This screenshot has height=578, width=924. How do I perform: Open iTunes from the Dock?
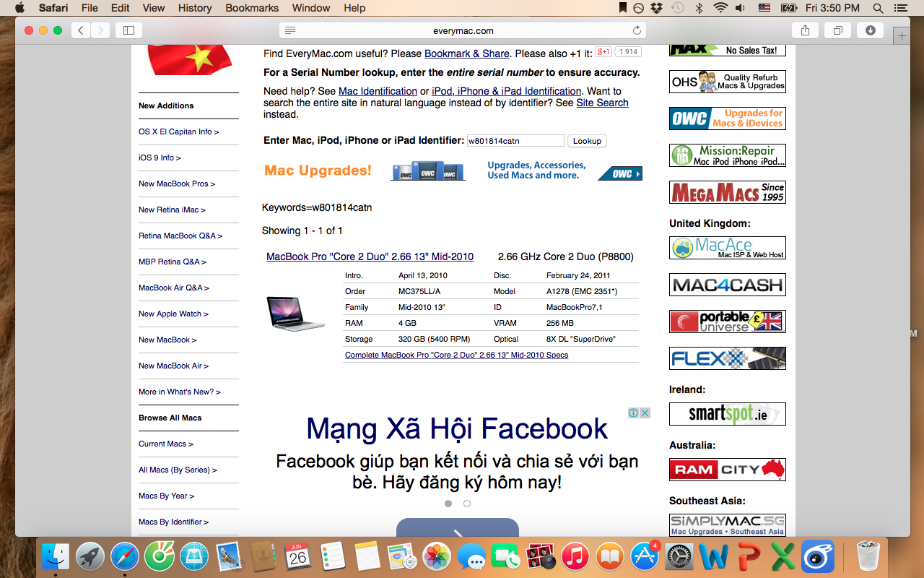(x=575, y=557)
